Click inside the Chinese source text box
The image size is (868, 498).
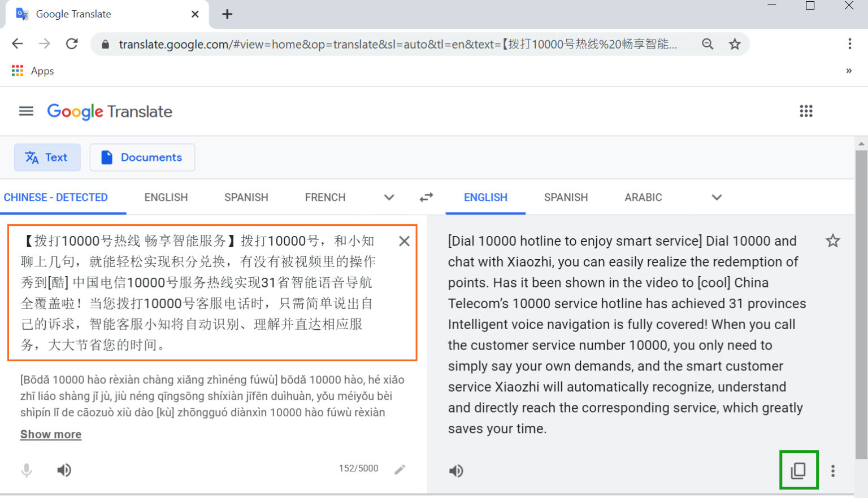coord(212,292)
